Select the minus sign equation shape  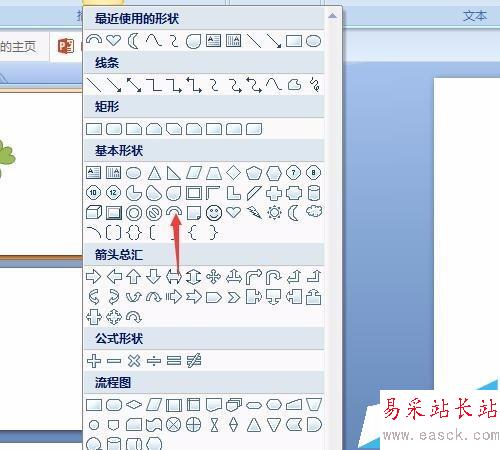(x=114, y=361)
